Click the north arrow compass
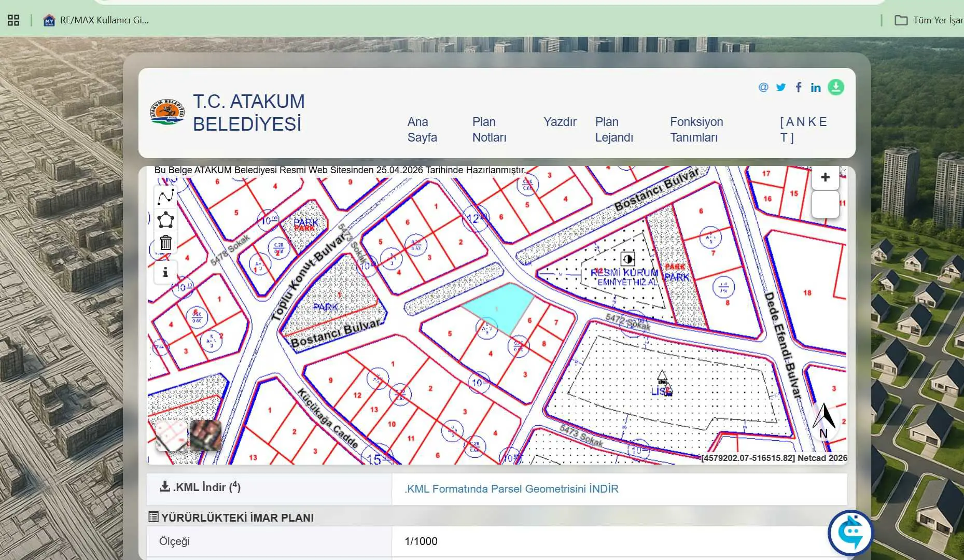964x560 pixels. pos(823,421)
